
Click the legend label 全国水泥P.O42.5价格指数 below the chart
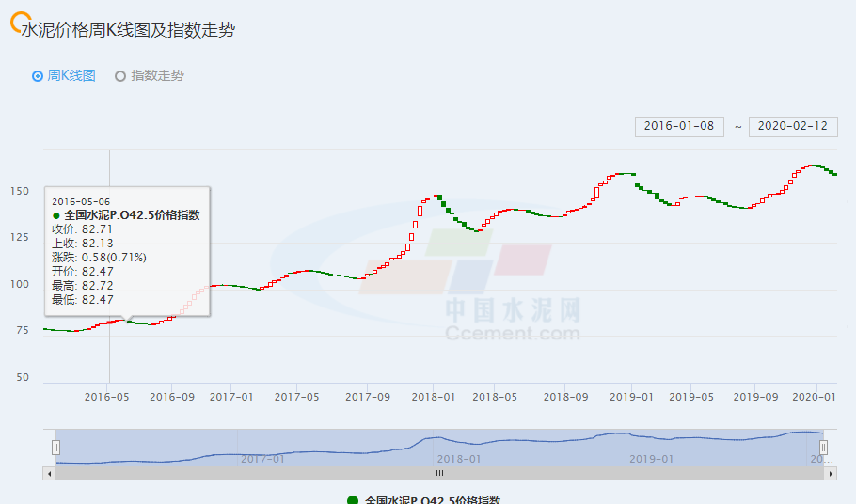(438, 499)
